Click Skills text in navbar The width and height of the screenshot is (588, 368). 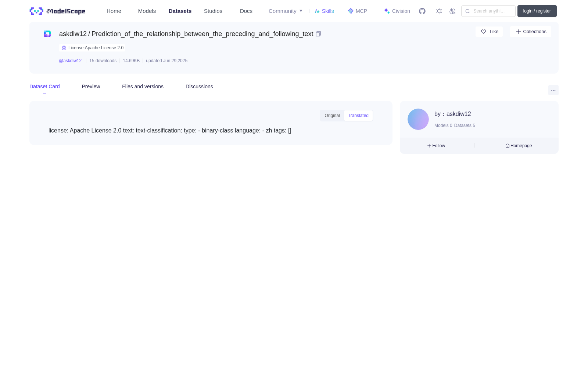pyautogui.click(x=328, y=11)
